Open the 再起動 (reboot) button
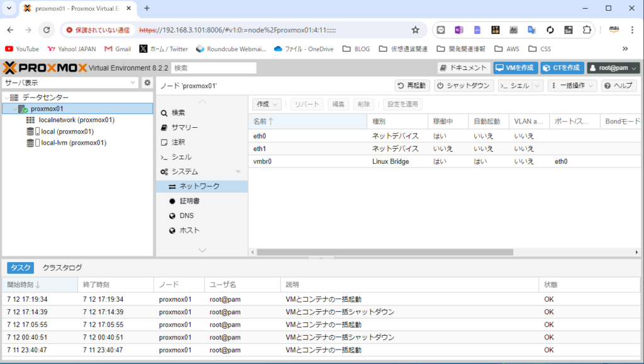This screenshot has width=644, height=364. (x=413, y=86)
